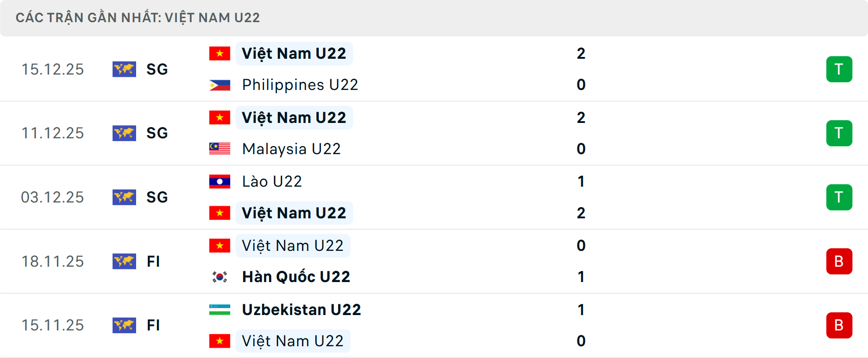The width and height of the screenshot is (868, 358).
Task: Click the red B badge for Hàn Quốc match
Action: pyautogui.click(x=840, y=261)
